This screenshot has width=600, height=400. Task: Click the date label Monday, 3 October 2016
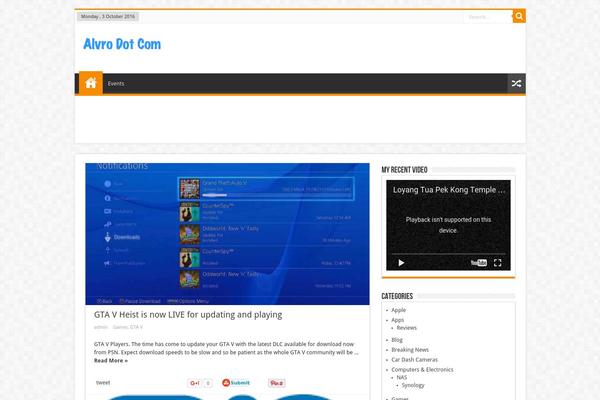click(108, 16)
